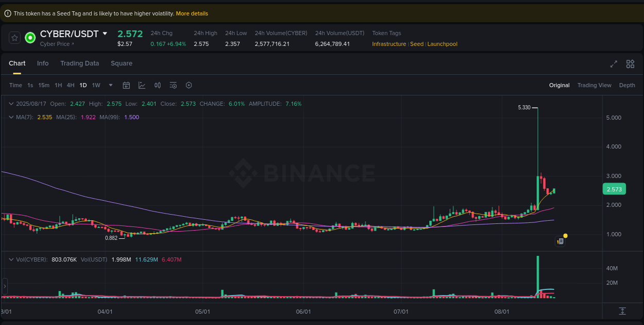Viewport: 644px width, 325px height.
Task: Open the candlestick chart style options
Action: click(158, 85)
